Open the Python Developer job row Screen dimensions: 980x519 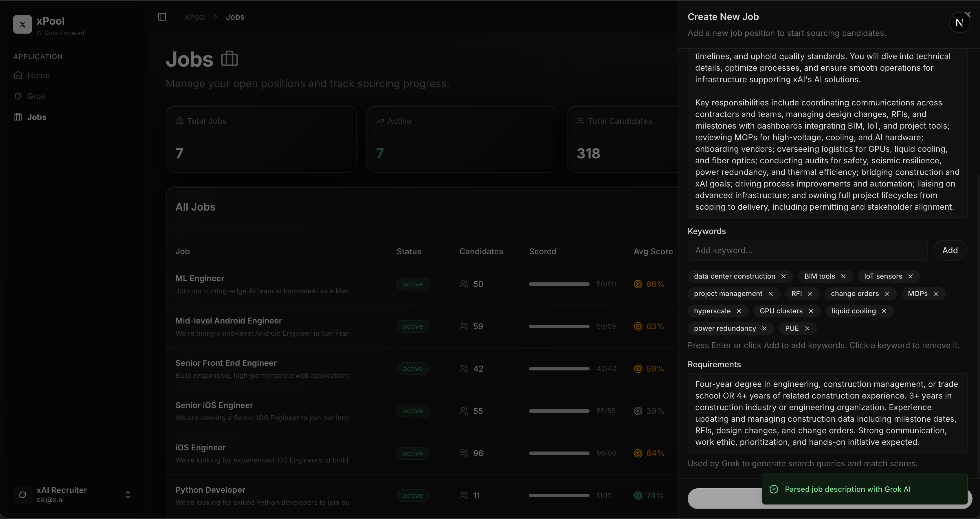(210, 490)
